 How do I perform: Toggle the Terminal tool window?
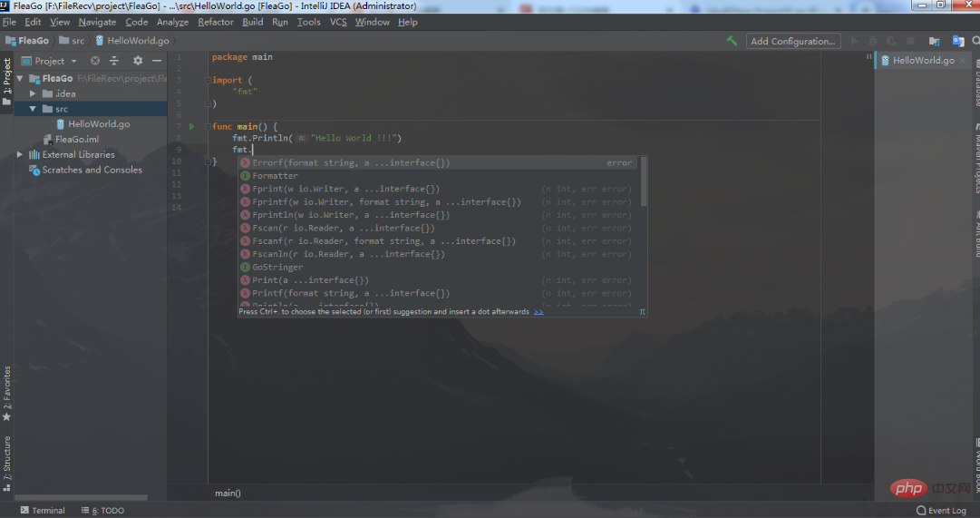[x=42, y=511]
